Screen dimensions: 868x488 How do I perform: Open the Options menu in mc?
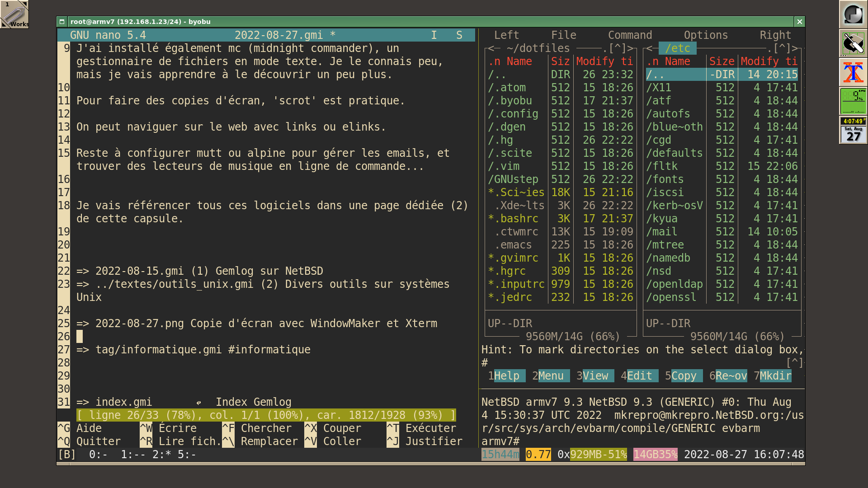[705, 35]
